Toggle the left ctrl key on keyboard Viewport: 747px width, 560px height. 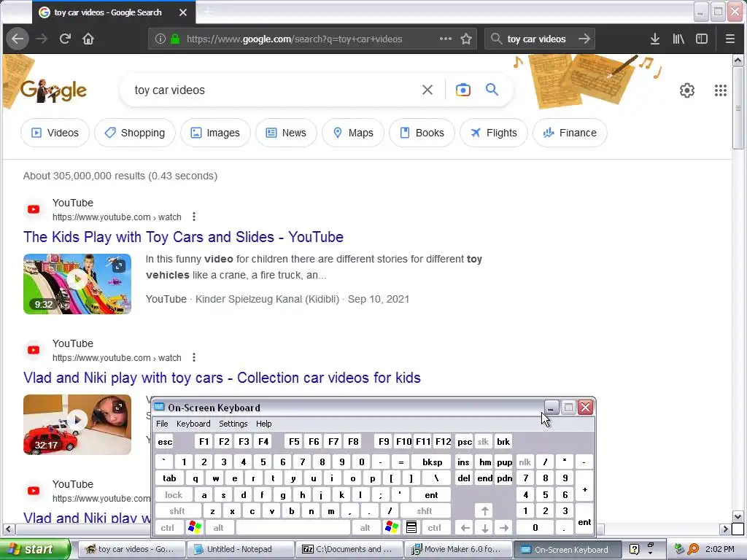[x=167, y=527]
